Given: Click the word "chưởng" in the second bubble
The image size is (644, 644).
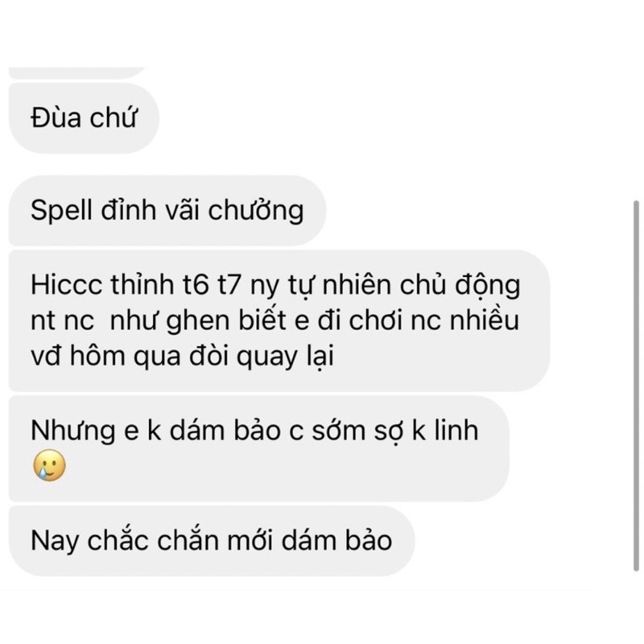Looking at the screenshot, I should pos(256,211).
